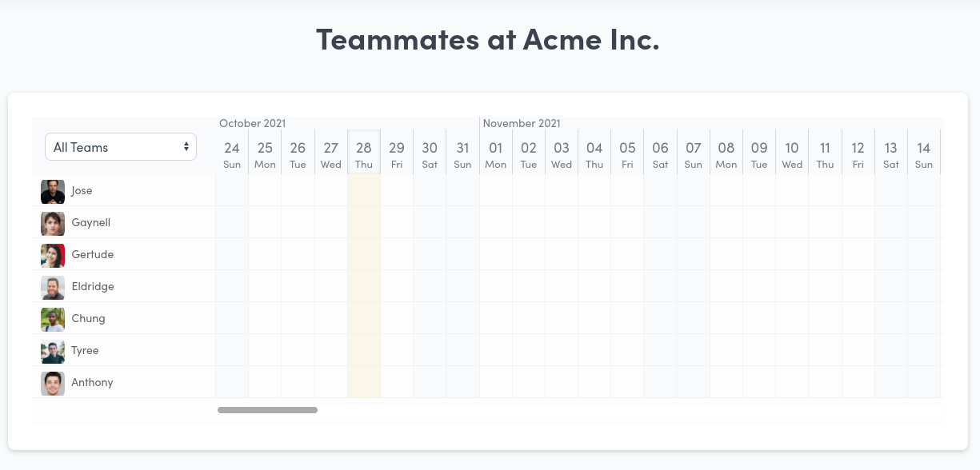This screenshot has width=980, height=470.
Task: Click Chung's cell for Friday 29
Action: (397, 318)
